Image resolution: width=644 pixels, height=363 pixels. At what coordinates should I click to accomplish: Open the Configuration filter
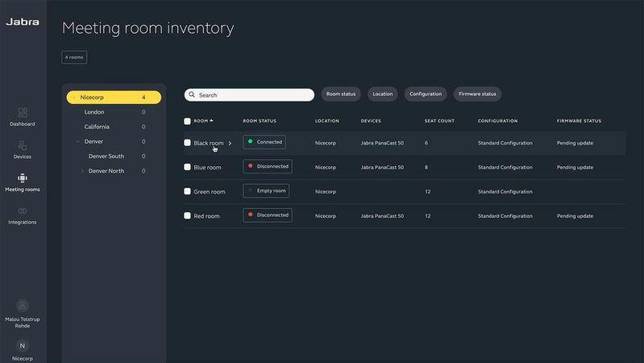(426, 94)
